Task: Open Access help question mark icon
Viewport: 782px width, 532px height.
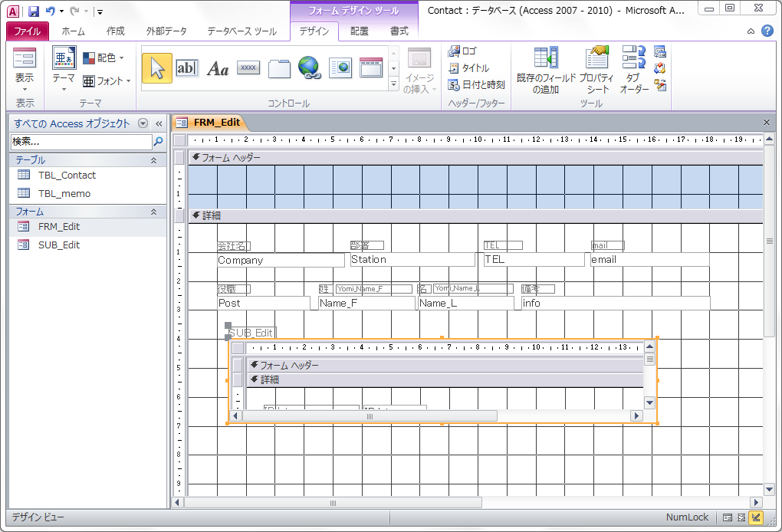Action: click(x=767, y=31)
